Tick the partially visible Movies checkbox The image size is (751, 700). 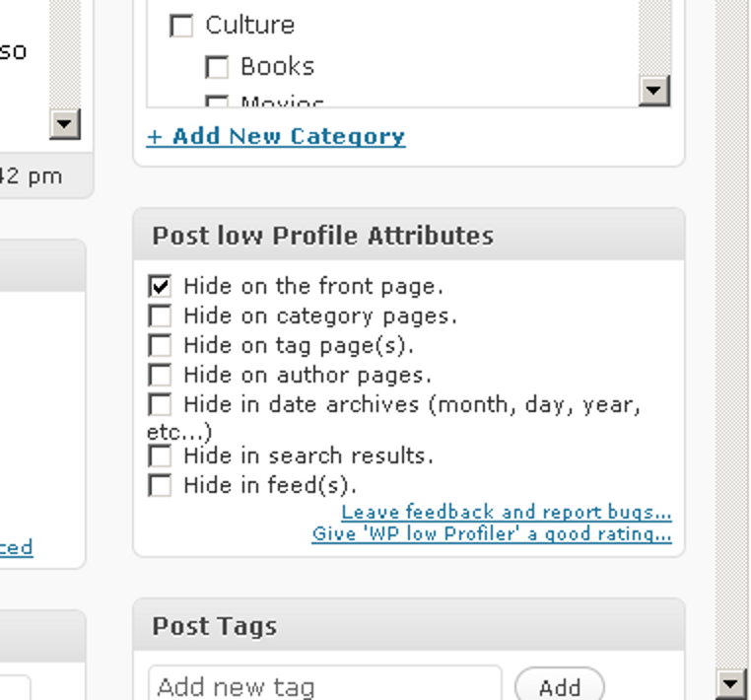(217, 101)
